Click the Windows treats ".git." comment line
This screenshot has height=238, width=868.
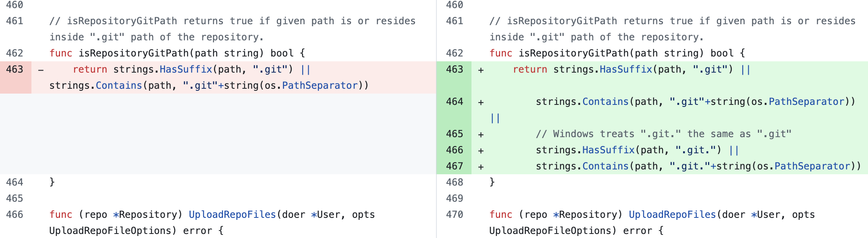664,134
